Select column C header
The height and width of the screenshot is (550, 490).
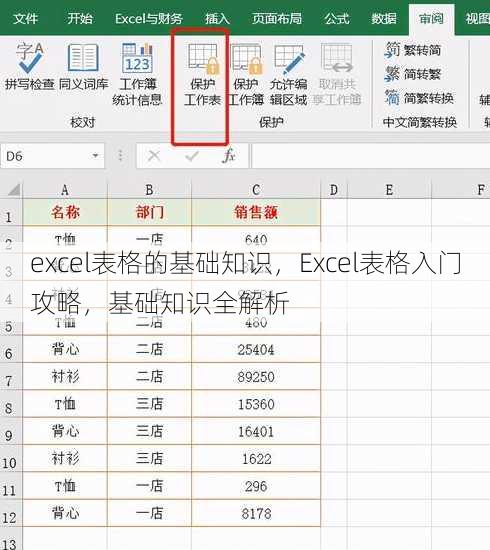pos(256,190)
